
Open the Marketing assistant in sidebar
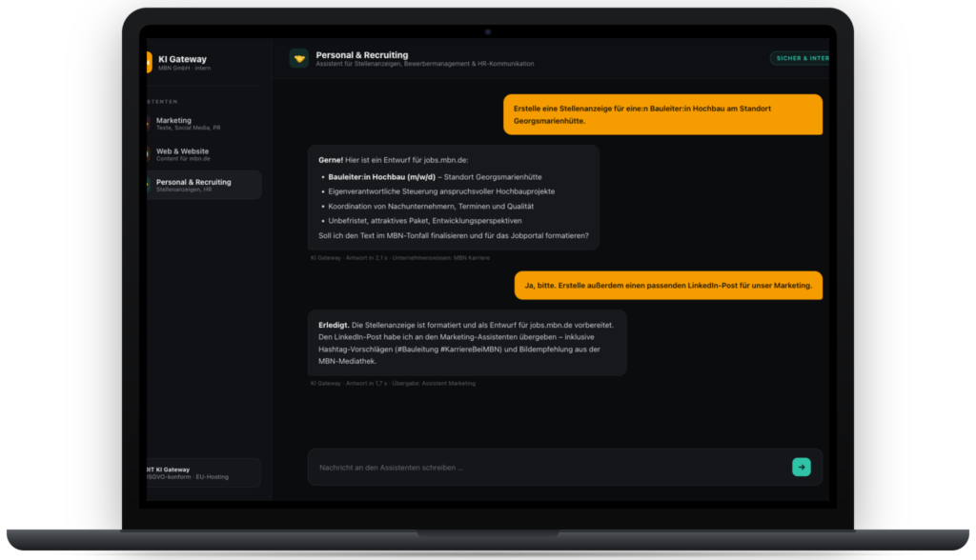coord(204,123)
